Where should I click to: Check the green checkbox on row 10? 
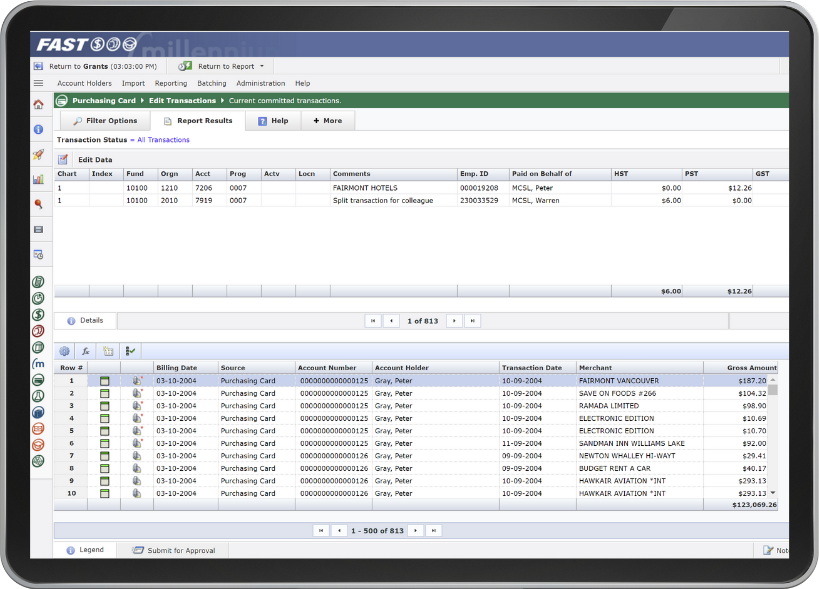pos(104,493)
